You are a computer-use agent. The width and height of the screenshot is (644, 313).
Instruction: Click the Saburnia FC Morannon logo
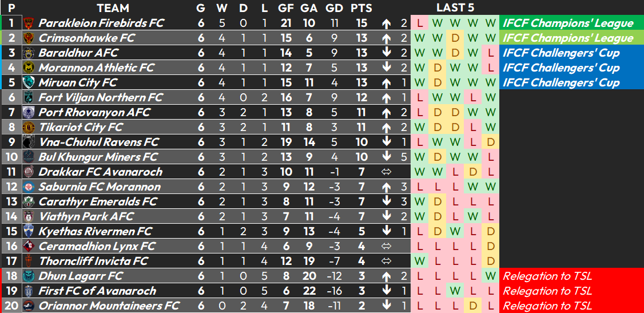[29, 187]
